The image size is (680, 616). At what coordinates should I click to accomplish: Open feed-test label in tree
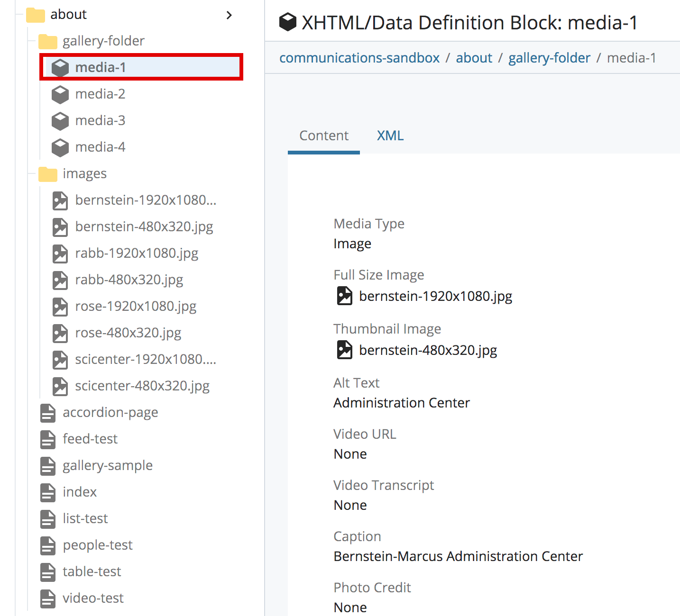pos(90,439)
